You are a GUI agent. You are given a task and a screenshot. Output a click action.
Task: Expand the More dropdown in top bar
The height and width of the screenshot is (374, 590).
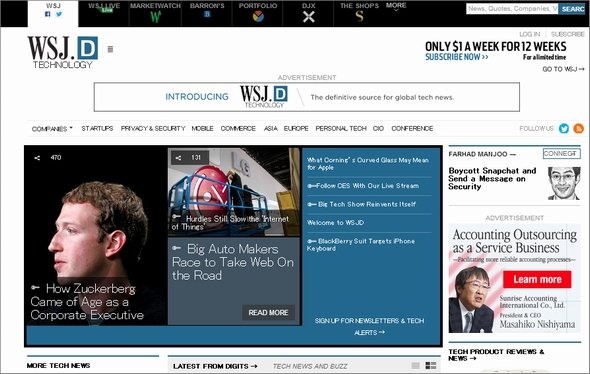(x=396, y=7)
